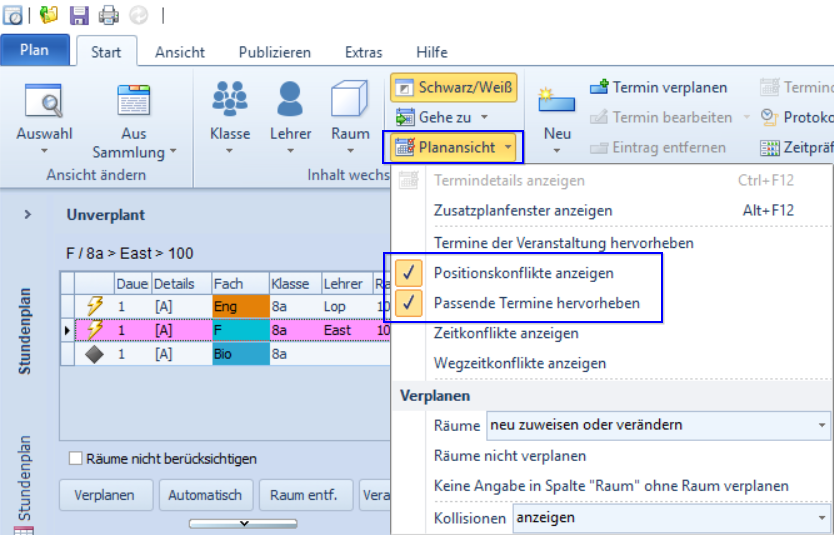Enable Wegzeitkonflikte anzeigen option
Image resolution: width=834 pixels, height=535 pixels.
(x=520, y=363)
